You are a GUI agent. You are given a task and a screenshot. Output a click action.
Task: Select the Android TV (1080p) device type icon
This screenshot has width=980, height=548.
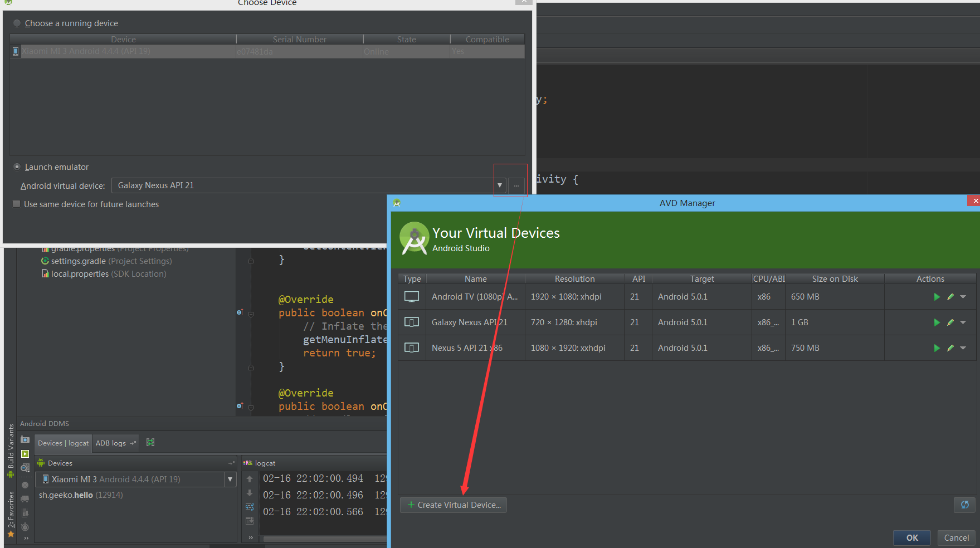412,297
